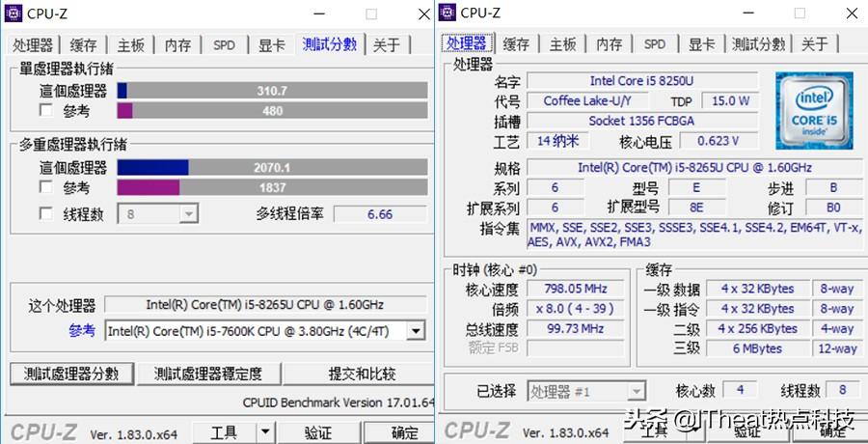Switch to 处理器 tab in left window
The image size is (868, 444).
pyautogui.click(x=33, y=45)
